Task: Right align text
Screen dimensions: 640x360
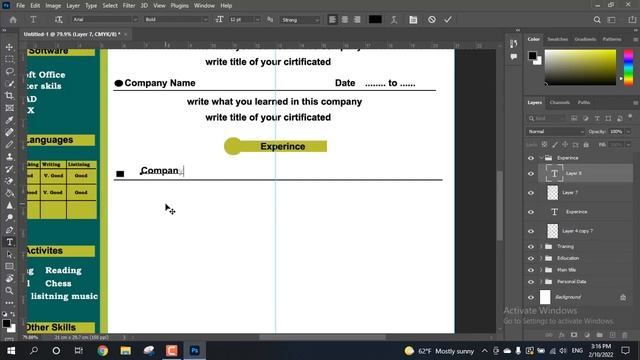Action: [x=357, y=20]
